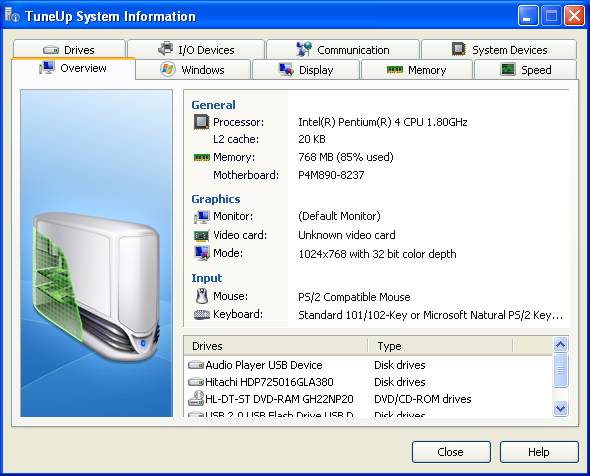The image size is (590, 476).
Task: Click the General section heading
Action: click(213, 105)
